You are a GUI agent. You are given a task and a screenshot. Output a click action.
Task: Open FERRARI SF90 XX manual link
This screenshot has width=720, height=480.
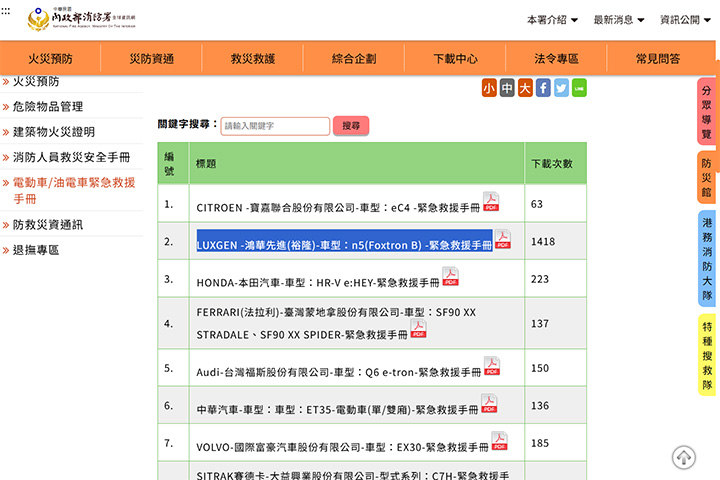point(336,323)
